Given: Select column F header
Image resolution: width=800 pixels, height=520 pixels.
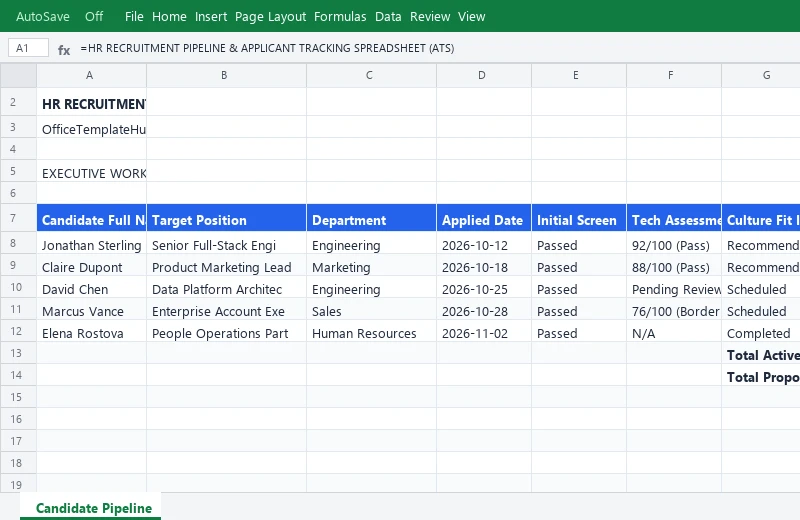Looking at the screenshot, I should pyautogui.click(x=674, y=76).
